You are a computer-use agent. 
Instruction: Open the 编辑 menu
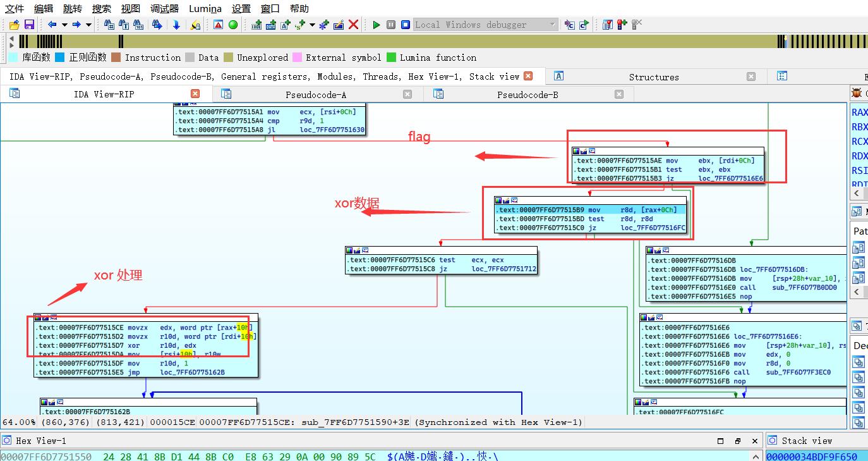44,8
